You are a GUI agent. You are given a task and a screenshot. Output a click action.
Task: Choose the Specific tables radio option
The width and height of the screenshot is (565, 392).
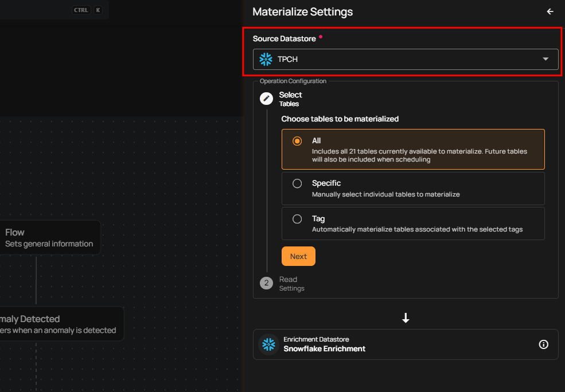click(x=297, y=184)
